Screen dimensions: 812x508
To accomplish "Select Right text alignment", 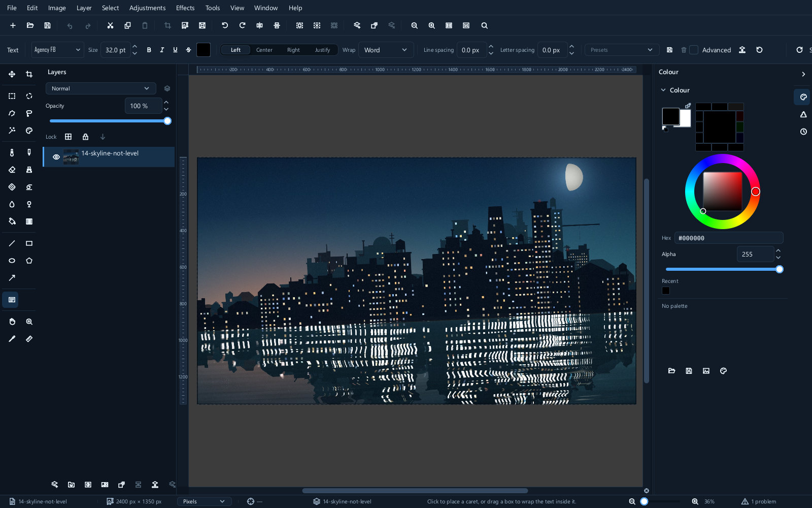I will click(293, 50).
